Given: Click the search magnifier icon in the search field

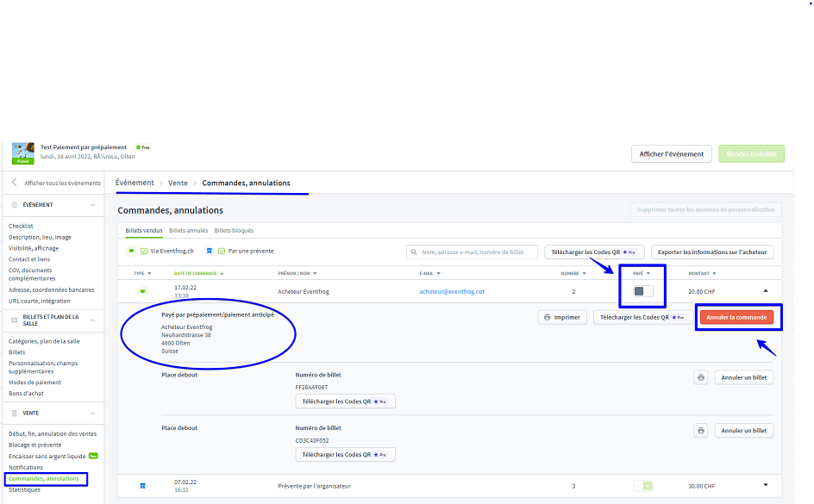Looking at the screenshot, I should pos(414,252).
